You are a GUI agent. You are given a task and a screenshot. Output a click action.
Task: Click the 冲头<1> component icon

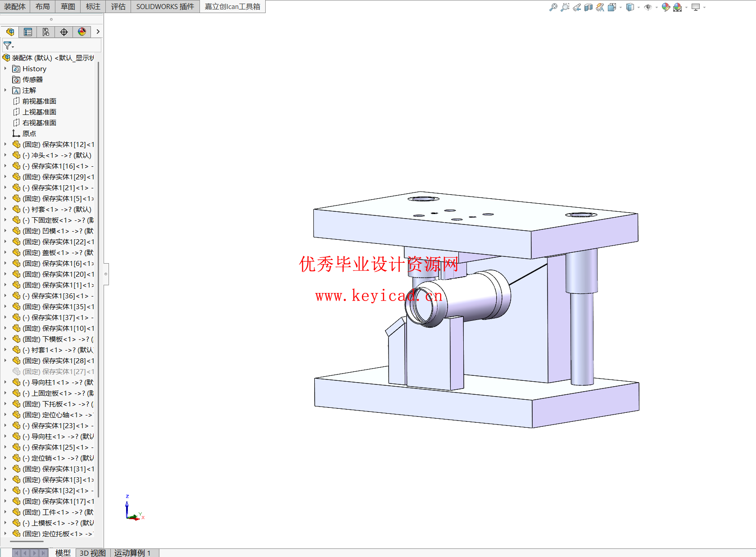[16, 155]
